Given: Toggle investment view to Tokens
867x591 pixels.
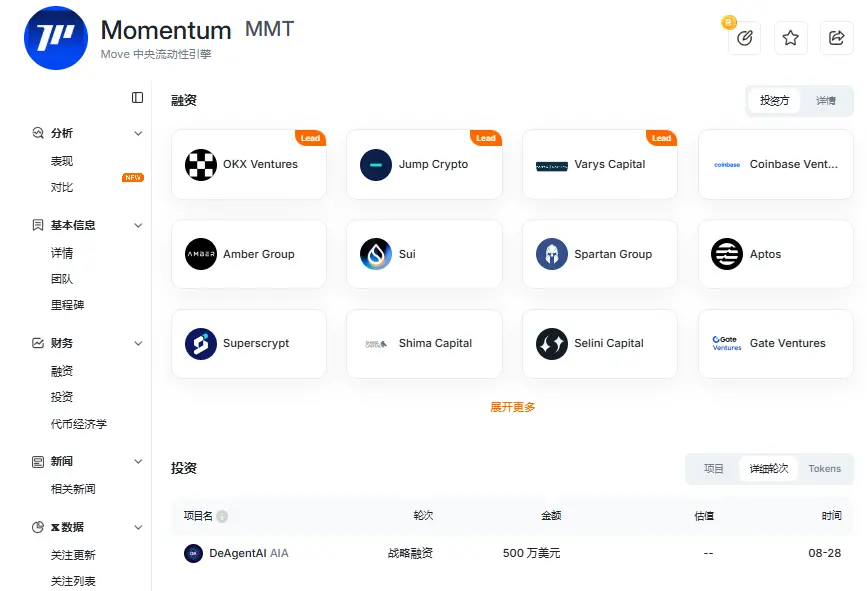Looking at the screenshot, I should click(x=825, y=469).
